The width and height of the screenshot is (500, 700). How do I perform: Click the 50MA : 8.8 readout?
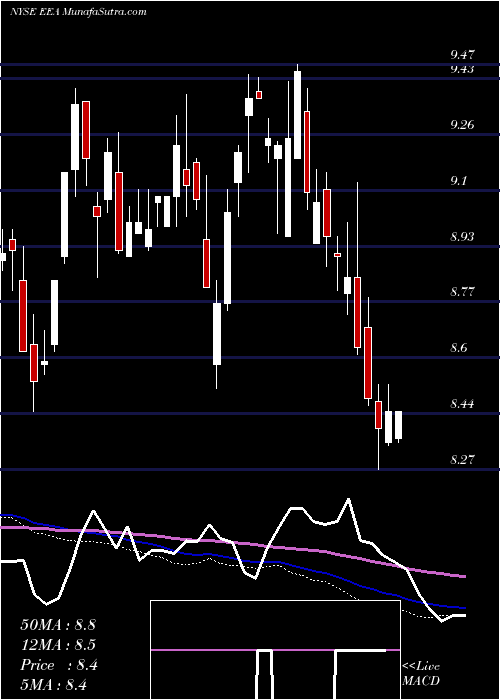pos(58,625)
